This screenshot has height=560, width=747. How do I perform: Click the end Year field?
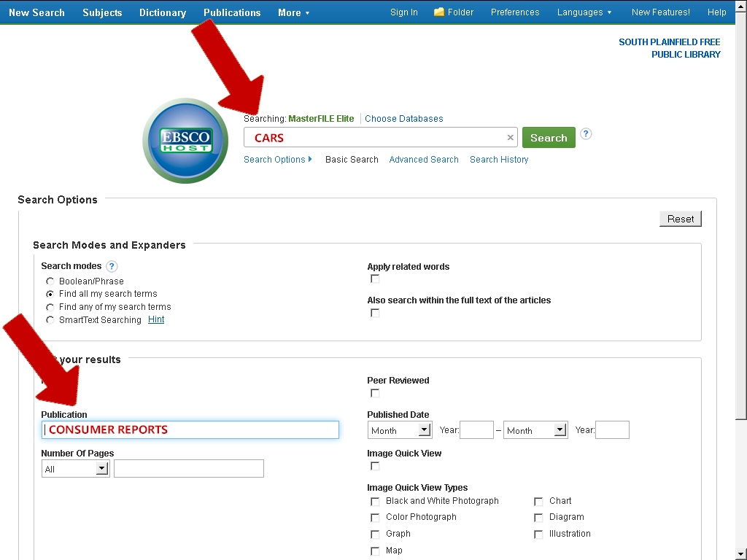(x=612, y=430)
